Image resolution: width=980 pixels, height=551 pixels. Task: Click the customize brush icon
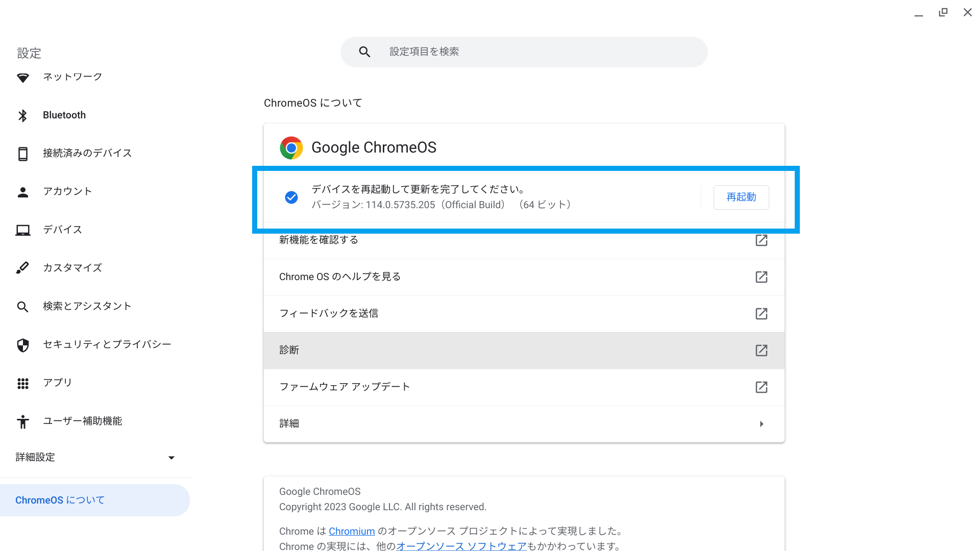point(23,268)
